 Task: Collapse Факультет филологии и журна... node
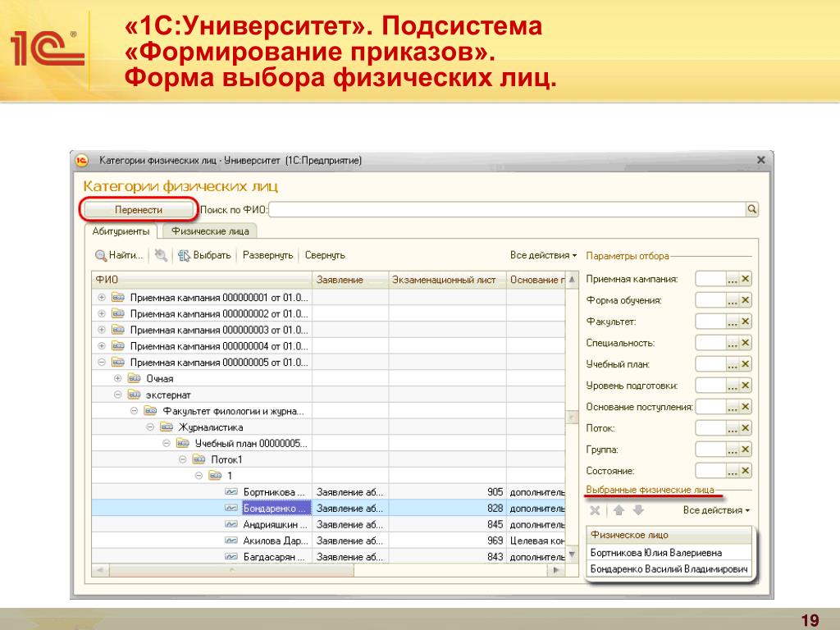coord(134,411)
